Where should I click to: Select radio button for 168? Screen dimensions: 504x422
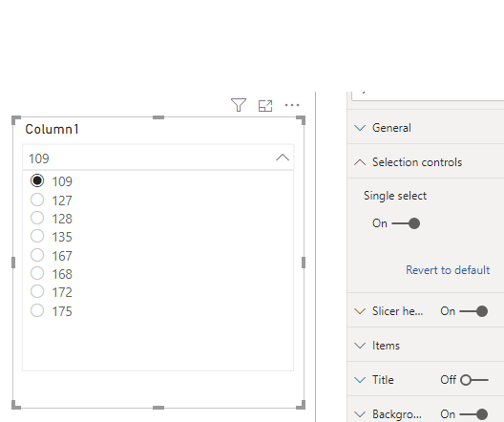[x=37, y=273]
